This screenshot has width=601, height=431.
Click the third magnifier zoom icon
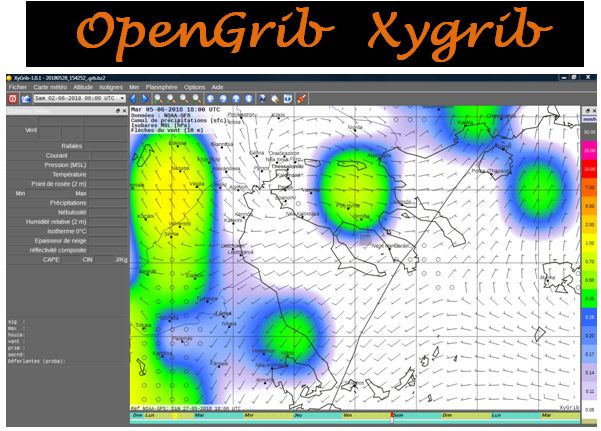point(184,99)
